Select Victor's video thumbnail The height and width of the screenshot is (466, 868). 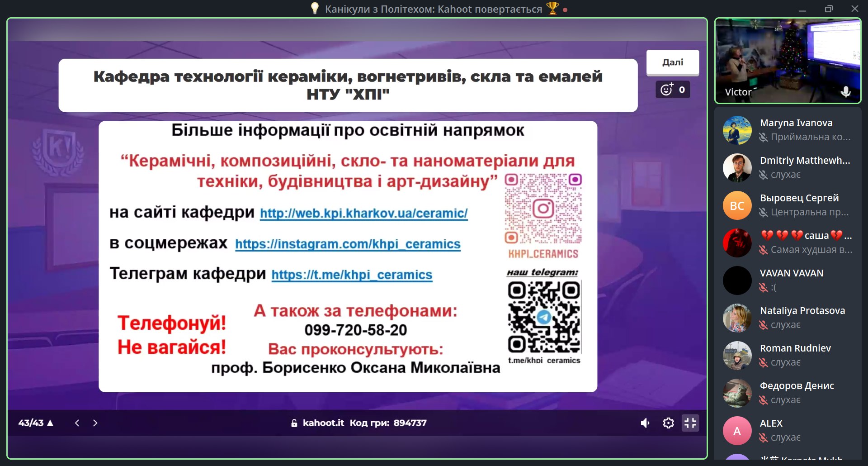pos(788,61)
